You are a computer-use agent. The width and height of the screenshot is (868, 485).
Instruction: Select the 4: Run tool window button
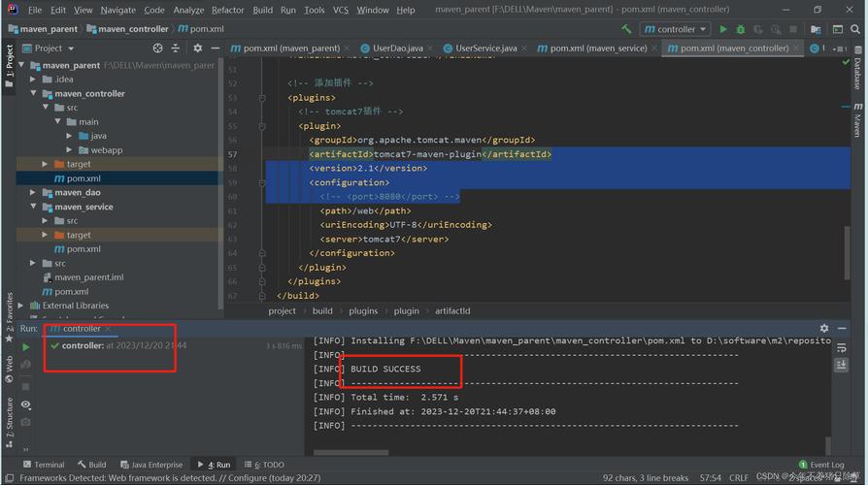coord(214,465)
